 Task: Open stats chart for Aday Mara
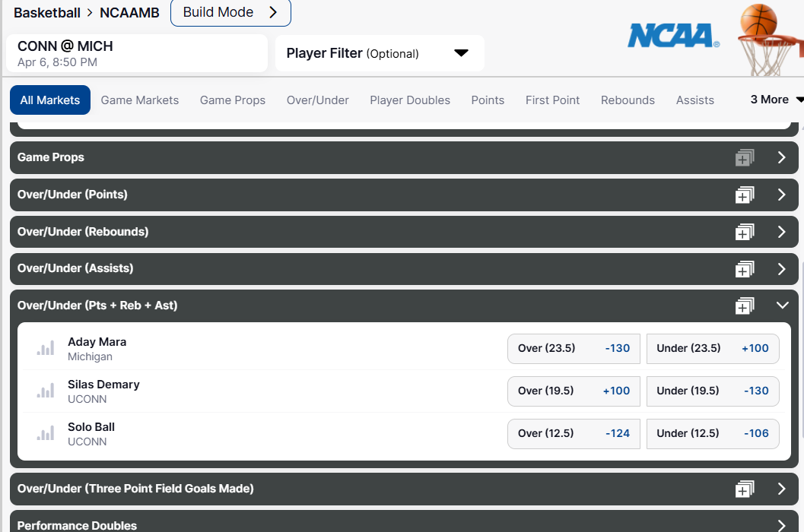click(45, 347)
